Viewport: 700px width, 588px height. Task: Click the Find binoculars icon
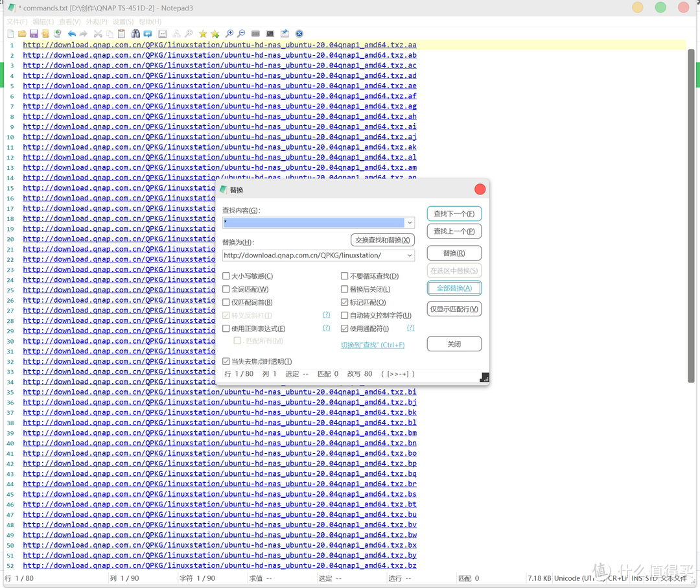coord(135,34)
